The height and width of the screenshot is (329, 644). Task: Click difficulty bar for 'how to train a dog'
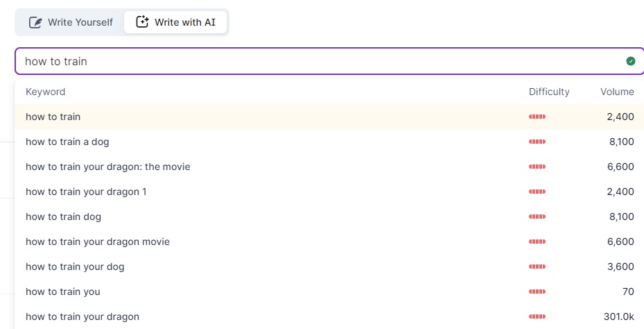point(537,142)
